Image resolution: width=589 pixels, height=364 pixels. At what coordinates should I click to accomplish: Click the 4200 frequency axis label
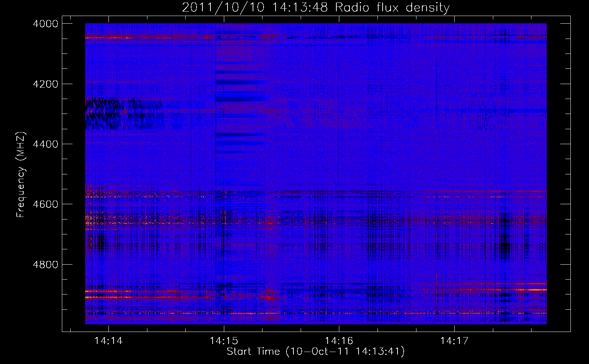[x=46, y=84]
